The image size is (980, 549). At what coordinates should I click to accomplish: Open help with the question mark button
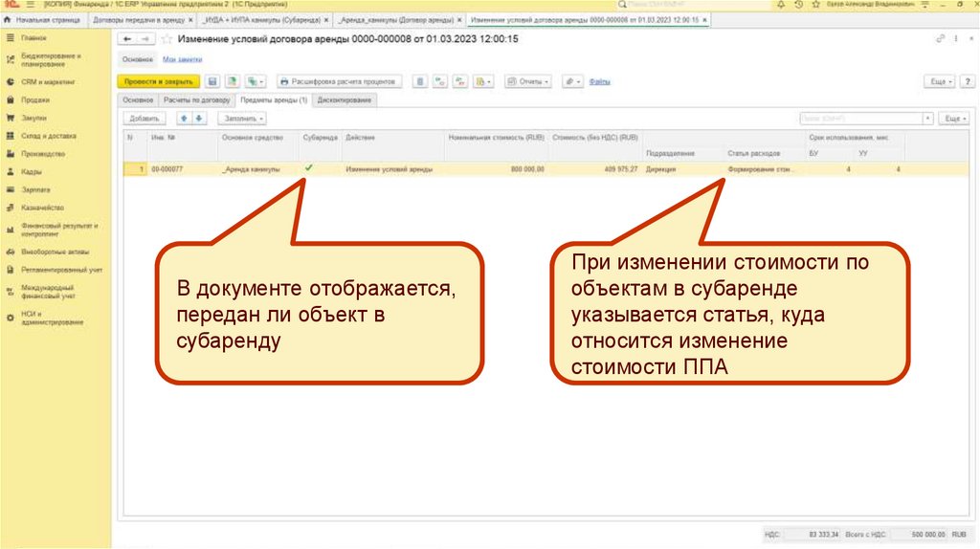968,82
